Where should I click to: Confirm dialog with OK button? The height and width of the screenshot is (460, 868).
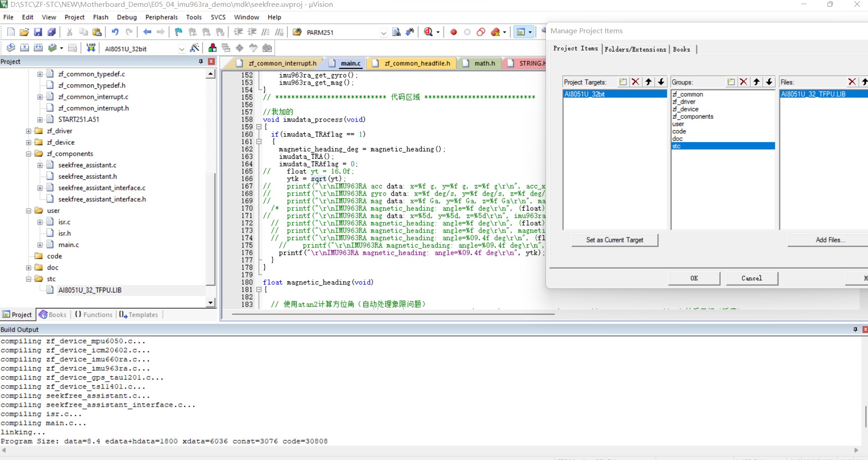pyautogui.click(x=694, y=278)
